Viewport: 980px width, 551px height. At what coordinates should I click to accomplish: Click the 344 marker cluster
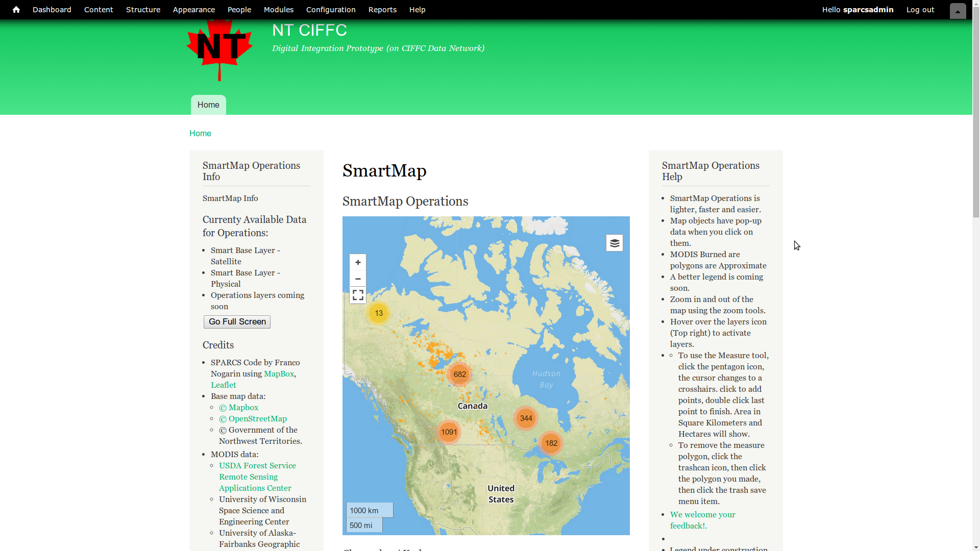point(526,418)
